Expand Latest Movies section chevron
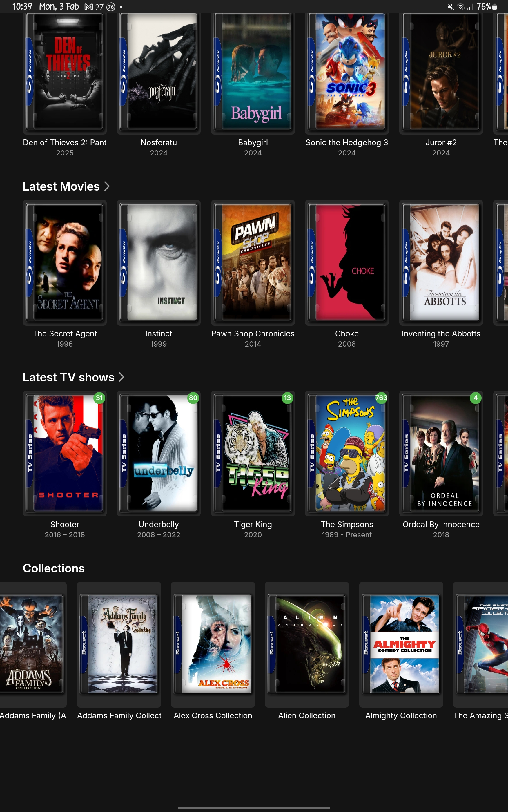 click(x=107, y=186)
